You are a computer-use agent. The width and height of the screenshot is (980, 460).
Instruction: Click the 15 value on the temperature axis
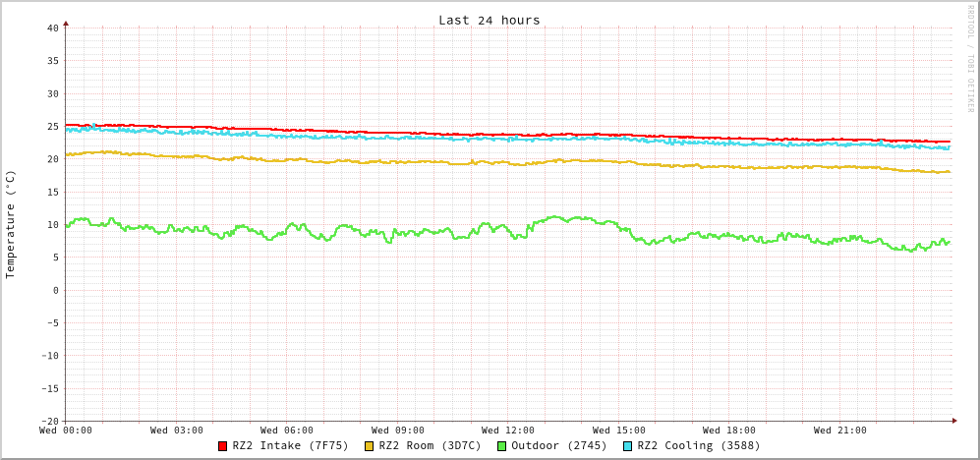pyautogui.click(x=52, y=192)
